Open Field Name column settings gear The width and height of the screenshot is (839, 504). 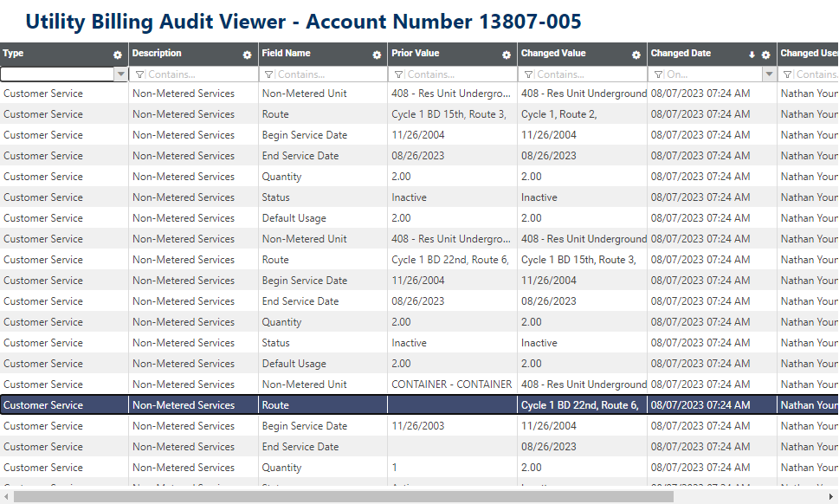(x=377, y=55)
